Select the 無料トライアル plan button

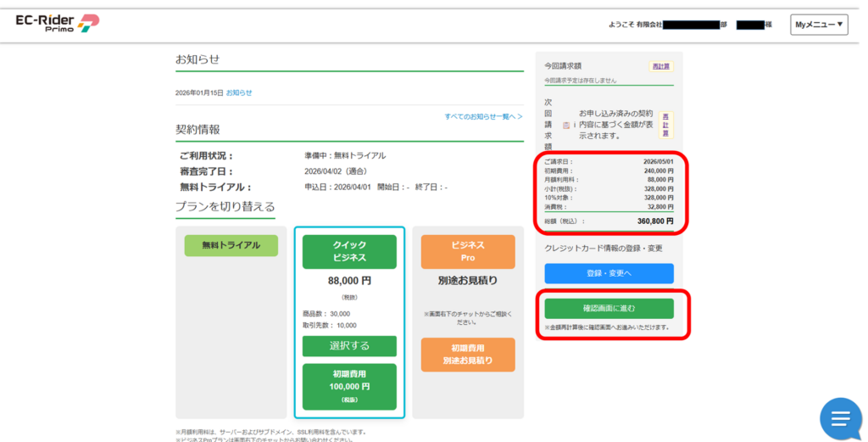231,245
